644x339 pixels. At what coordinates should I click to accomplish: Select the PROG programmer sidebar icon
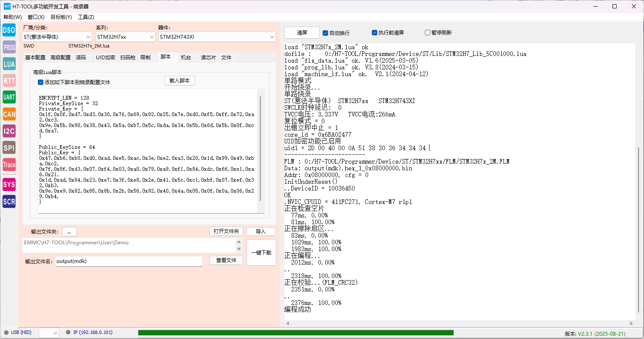[x=9, y=47]
